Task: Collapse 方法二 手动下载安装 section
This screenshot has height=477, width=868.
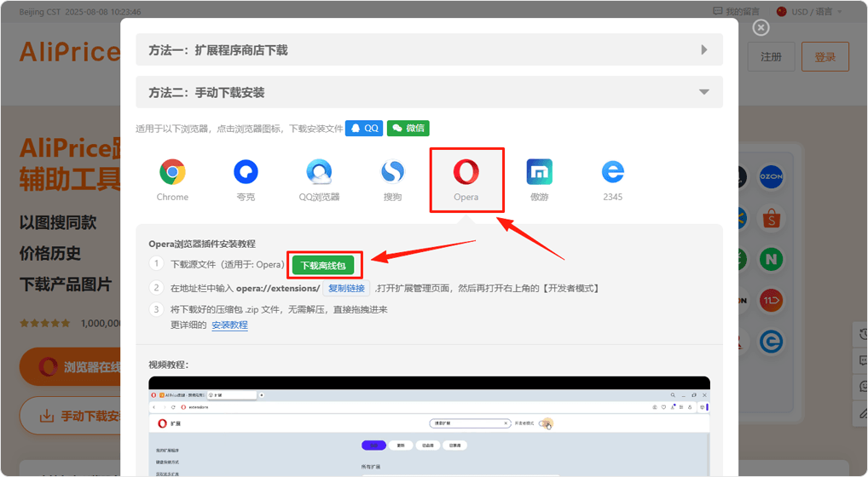Action: (429, 92)
